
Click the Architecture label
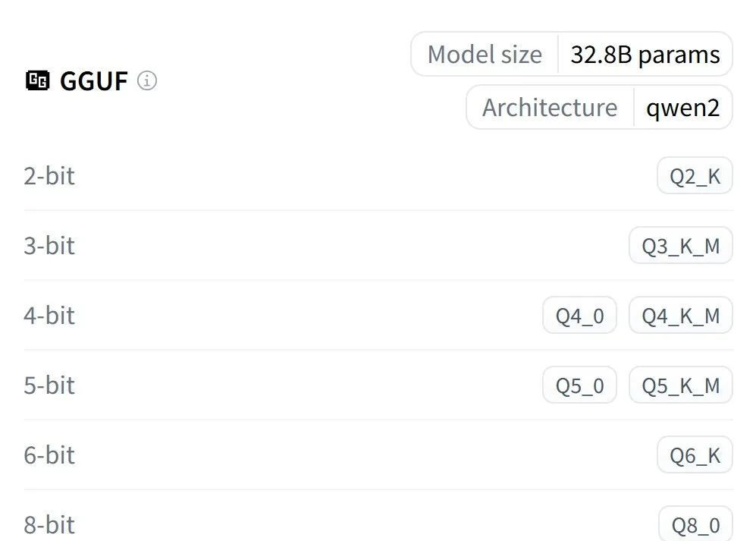(550, 108)
